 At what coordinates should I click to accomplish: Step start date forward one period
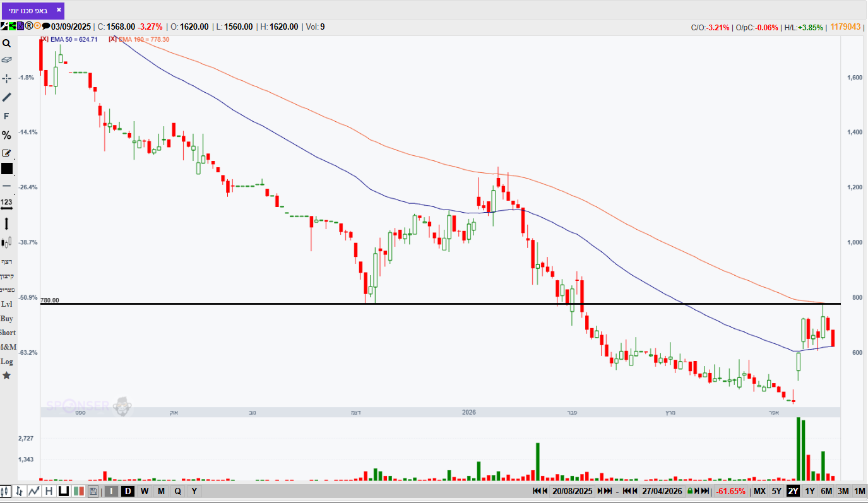[600, 491]
